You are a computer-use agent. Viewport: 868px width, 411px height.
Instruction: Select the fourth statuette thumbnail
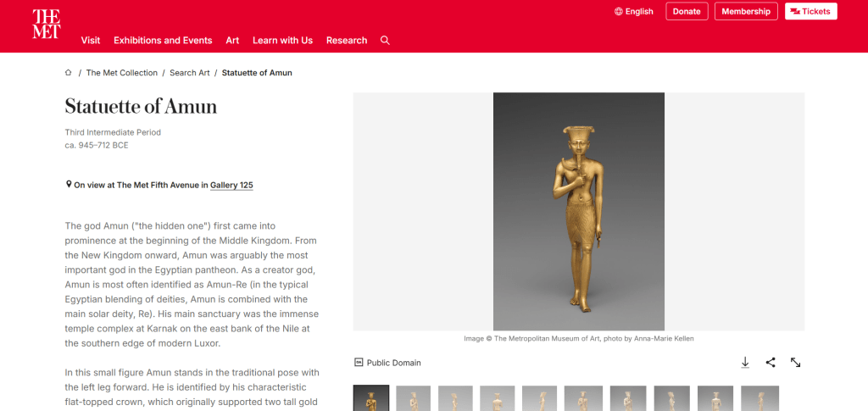pyautogui.click(x=497, y=398)
